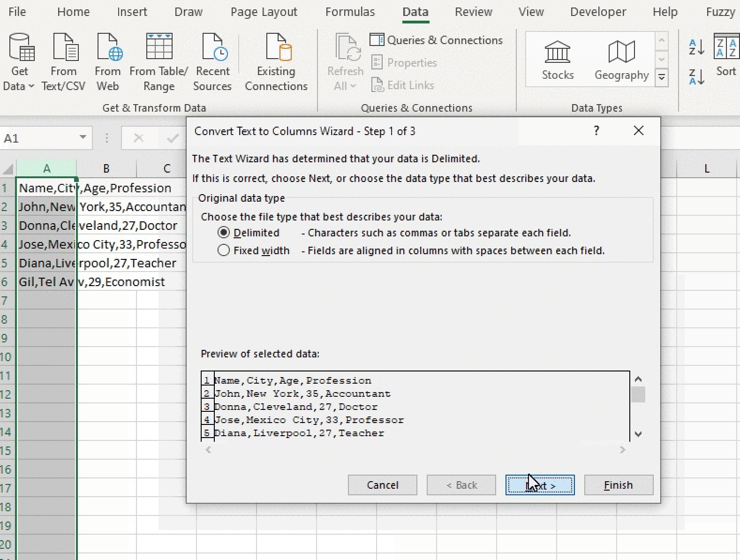This screenshot has width=740, height=560.
Task: Click the Properties command
Action: point(404,62)
